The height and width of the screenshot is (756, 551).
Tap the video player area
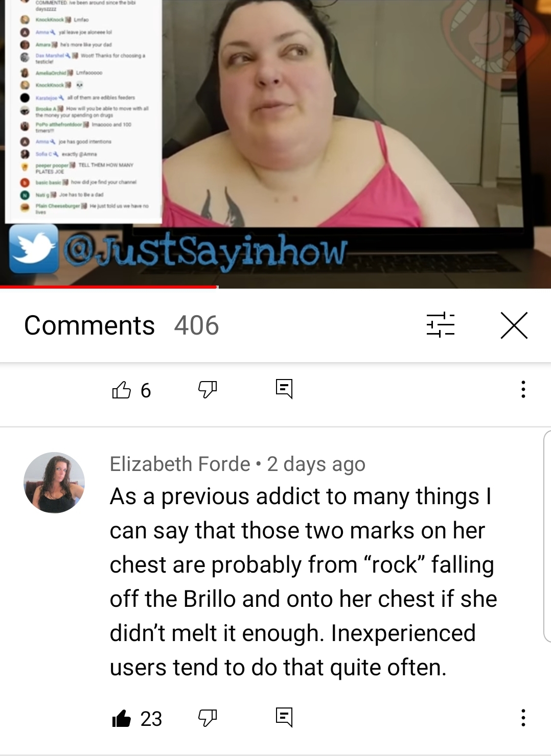(275, 143)
